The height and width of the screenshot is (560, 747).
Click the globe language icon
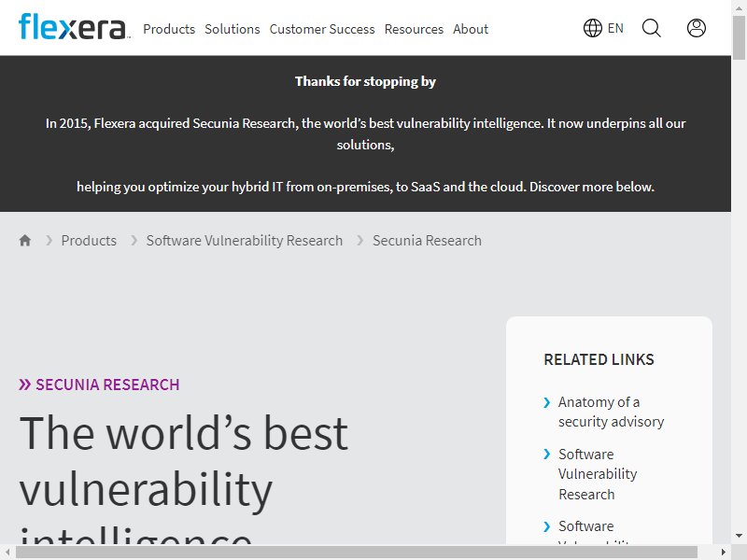coord(593,28)
